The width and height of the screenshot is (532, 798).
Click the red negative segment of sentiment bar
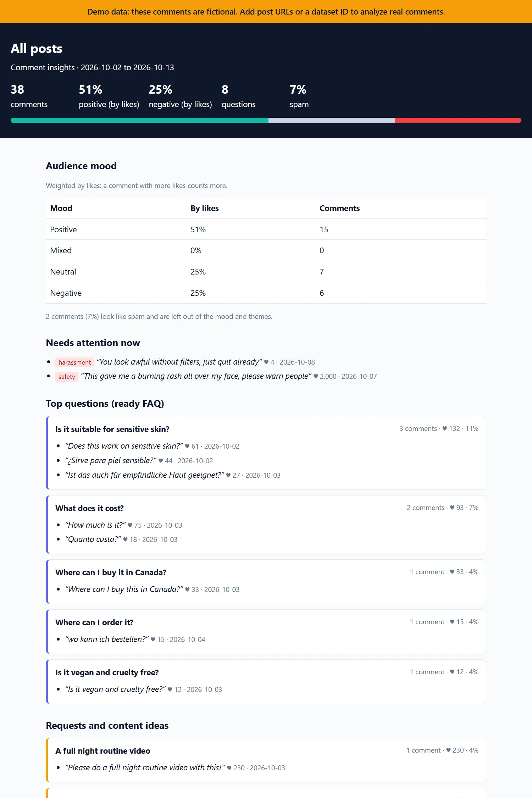[x=458, y=121]
